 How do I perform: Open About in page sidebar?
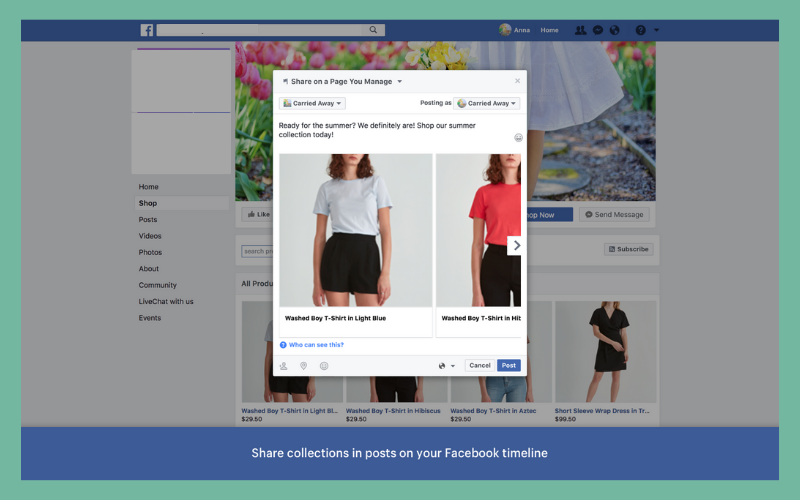tap(148, 268)
